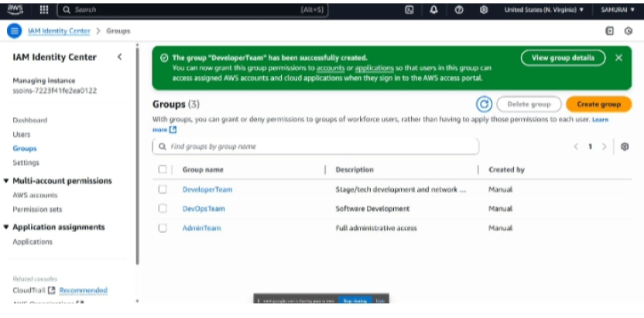Sort by the Group name column header

coord(203,169)
